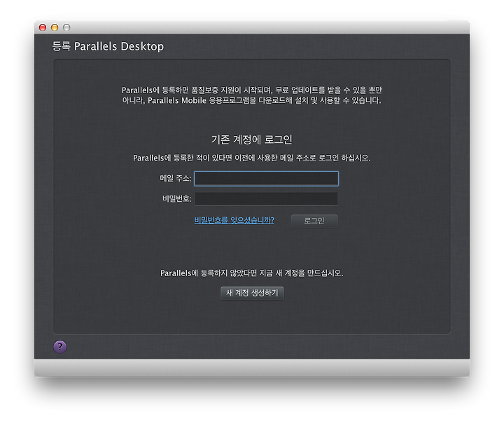
Task: Minimize the window with yellow button
Action: pyautogui.click(x=55, y=27)
